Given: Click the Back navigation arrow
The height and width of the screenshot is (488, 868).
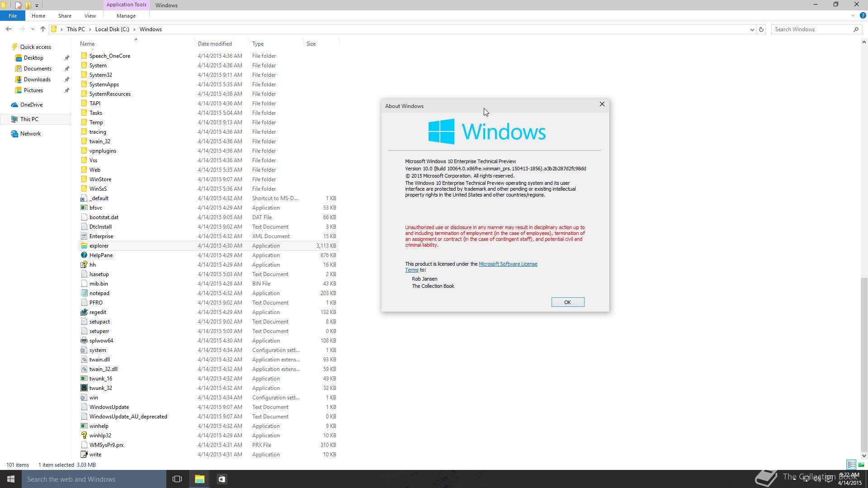Looking at the screenshot, I should [9, 29].
